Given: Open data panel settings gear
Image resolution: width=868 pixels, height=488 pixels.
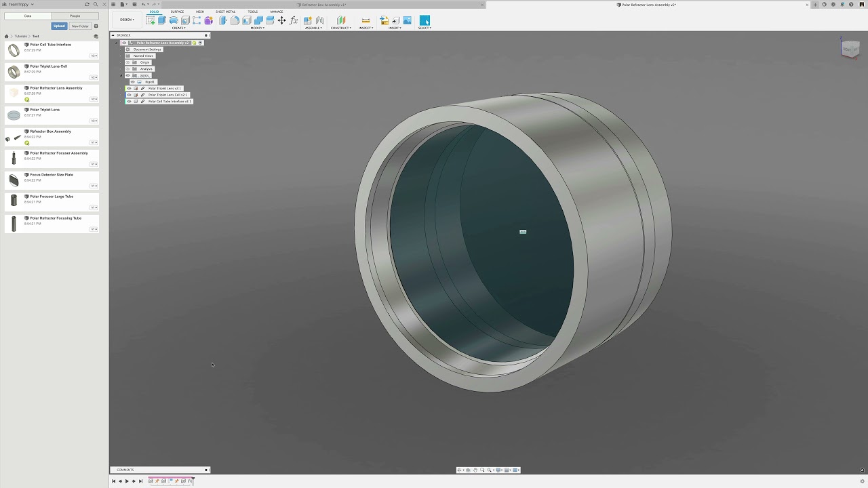Looking at the screenshot, I should pyautogui.click(x=96, y=26).
